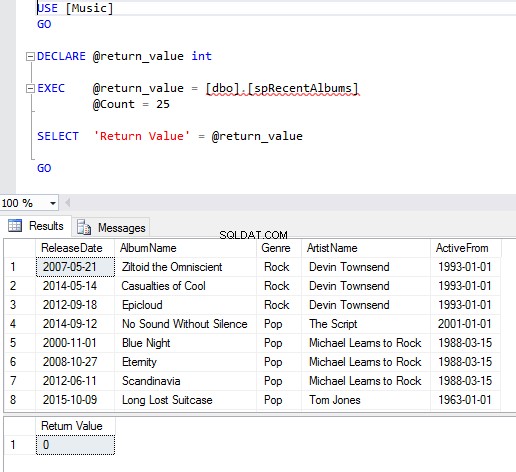Screen dimensions: 516x472
Task: Select the cell with date 2007-05-21
Action: pyautogui.click(x=75, y=267)
